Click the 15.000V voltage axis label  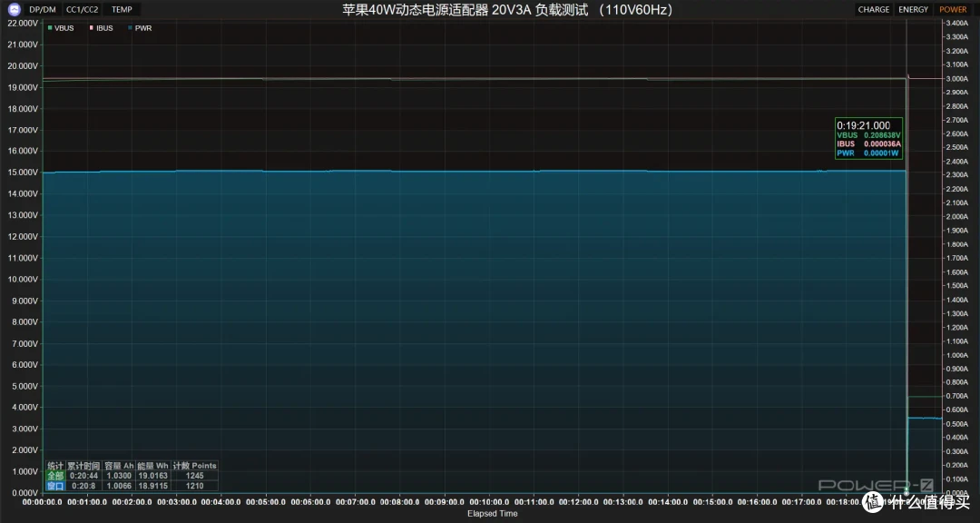tap(23, 172)
